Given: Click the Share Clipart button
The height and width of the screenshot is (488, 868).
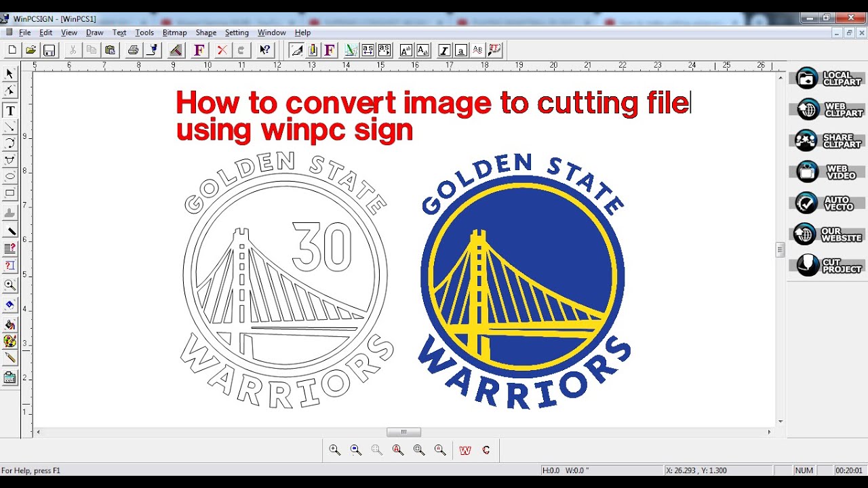Looking at the screenshot, I should 828,141.
